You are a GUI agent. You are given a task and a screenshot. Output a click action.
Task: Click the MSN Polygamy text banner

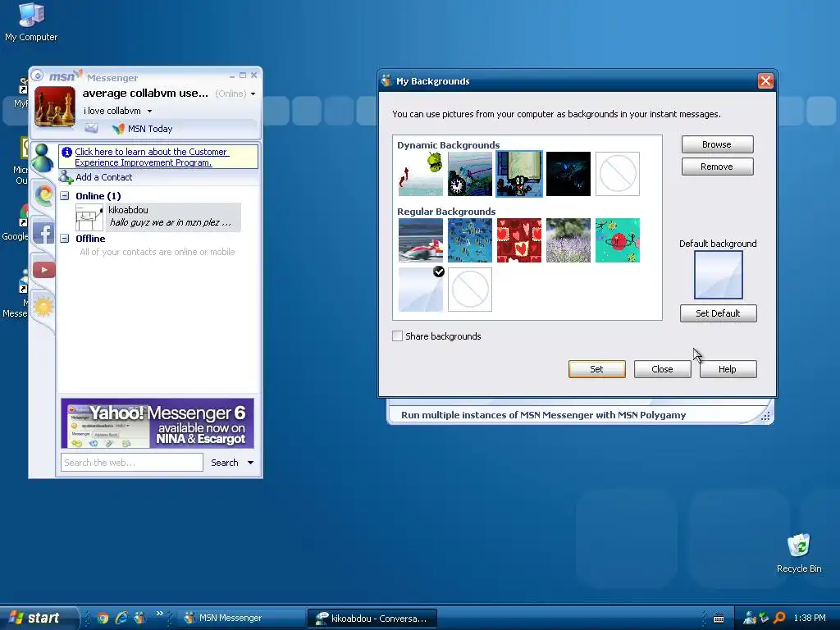543,415
